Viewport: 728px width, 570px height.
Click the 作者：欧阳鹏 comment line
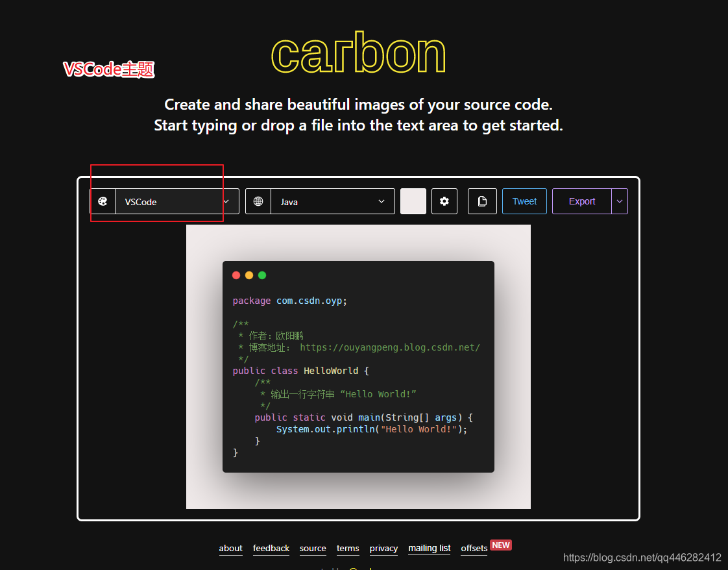click(x=270, y=336)
